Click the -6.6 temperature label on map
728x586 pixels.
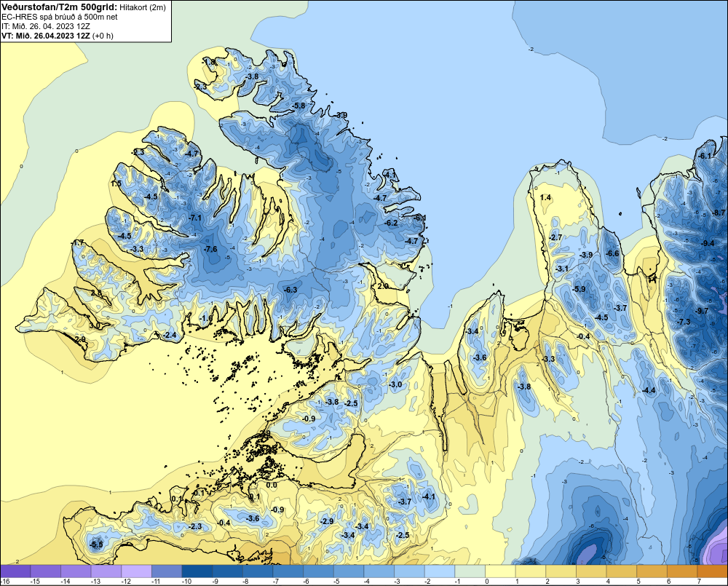coord(613,253)
